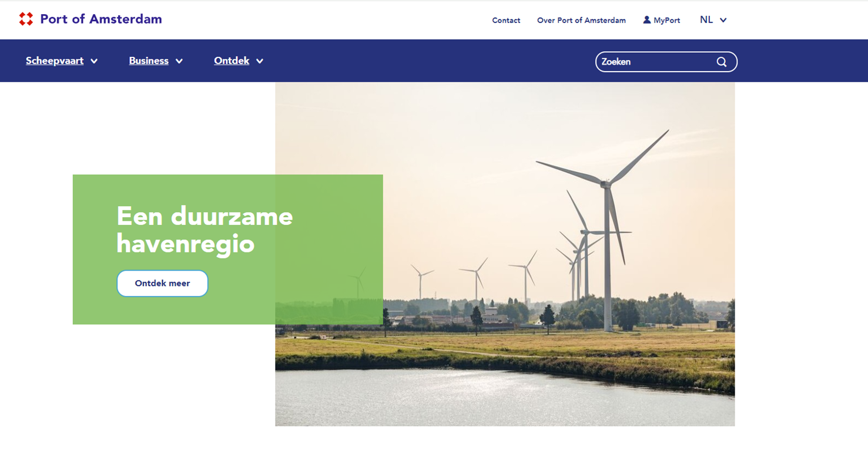This screenshot has height=465, width=868.
Task: Go to the MyPort login link
Action: click(x=666, y=20)
